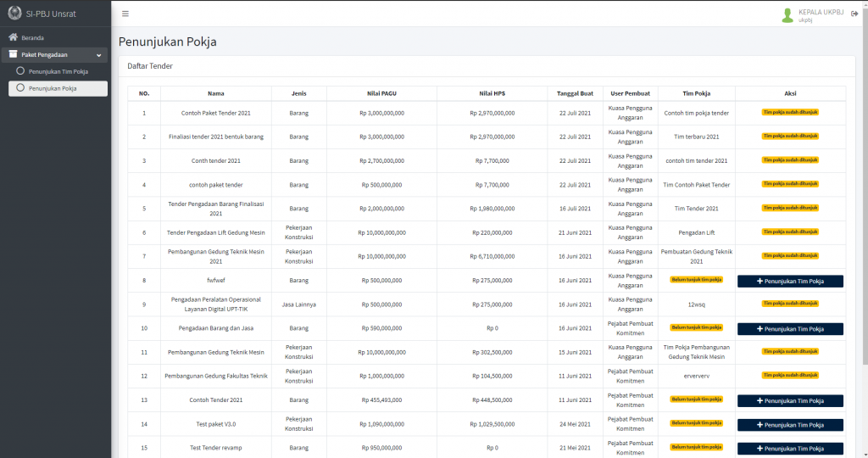Image resolution: width=868 pixels, height=458 pixels.
Task: Click the Beranda home icon
Action: (x=14, y=37)
